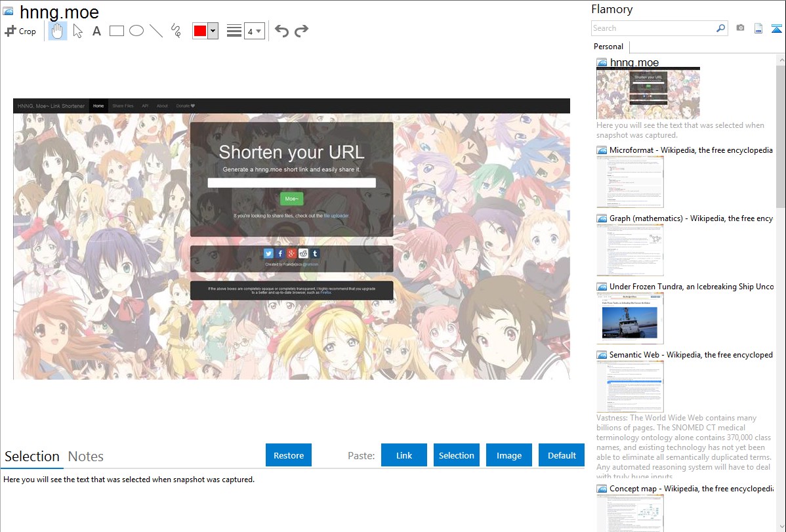Viewport: 786px width, 532px height.
Task: Click Share Files nav item in the preview
Action: 123,106
